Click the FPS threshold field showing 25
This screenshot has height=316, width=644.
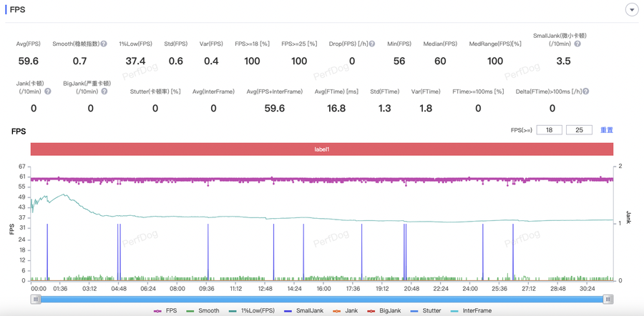578,130
